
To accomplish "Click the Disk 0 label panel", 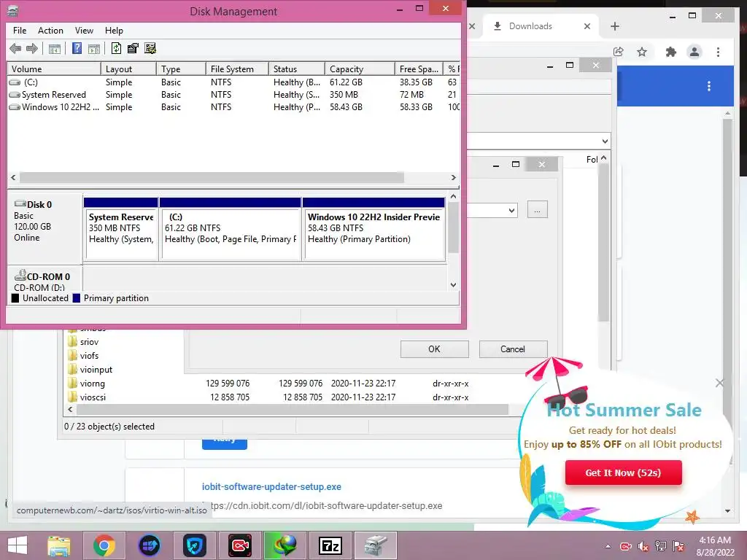I will tap(45, 227).
